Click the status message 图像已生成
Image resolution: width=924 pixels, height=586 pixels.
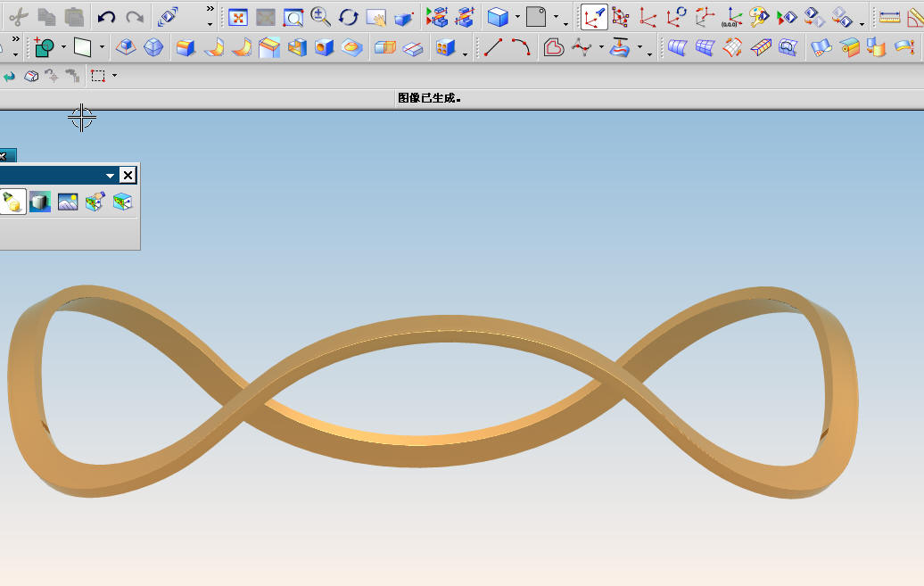tap(428, 98)
